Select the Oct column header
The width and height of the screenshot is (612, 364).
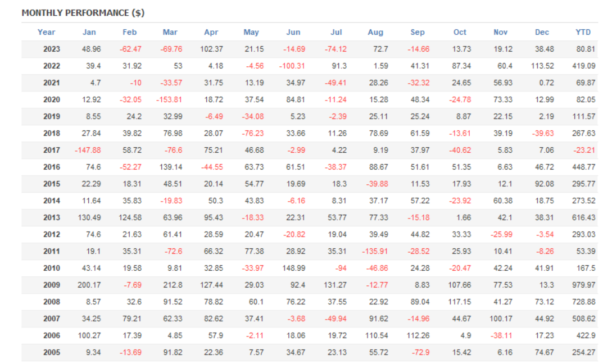[x=460, y=32]
